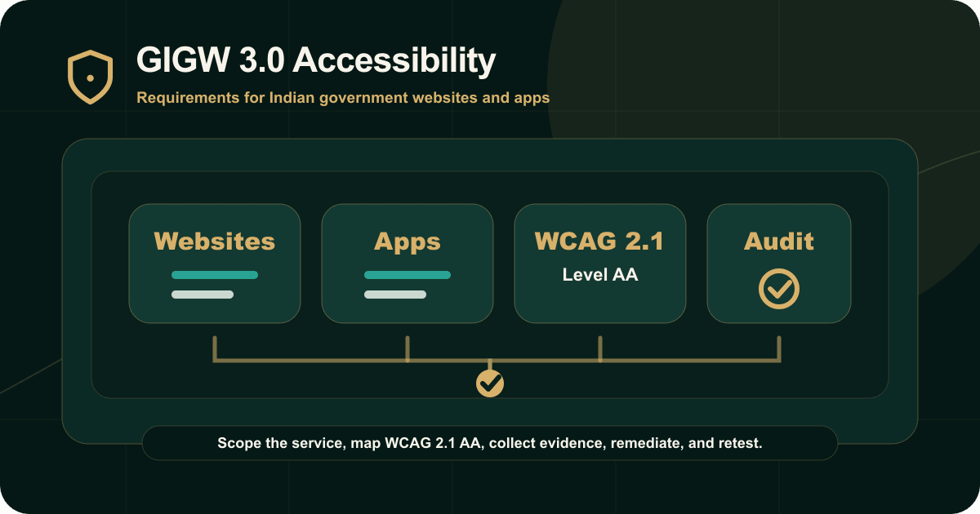Click the Requirements for Indian government subtitle
Screen dimensions: 980x514
pos(343,98)
